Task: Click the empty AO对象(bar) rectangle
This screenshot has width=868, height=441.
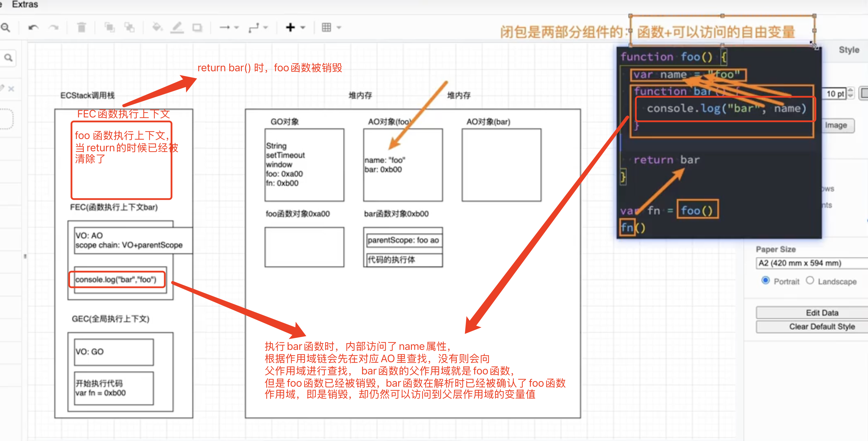Action: click(x=501, y=165)
